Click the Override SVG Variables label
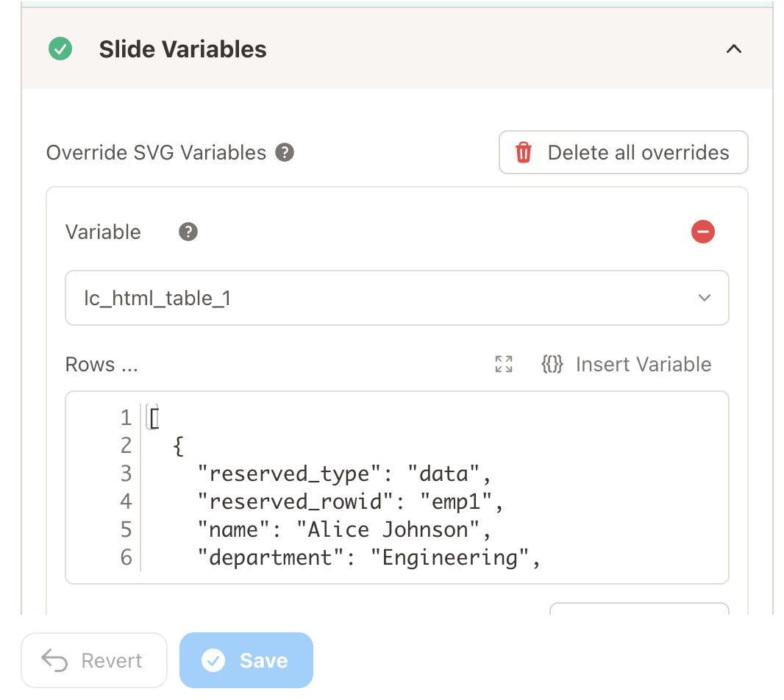Image resolution: width=784 pixels, height=700 pixels. click(x=156, y=153)
